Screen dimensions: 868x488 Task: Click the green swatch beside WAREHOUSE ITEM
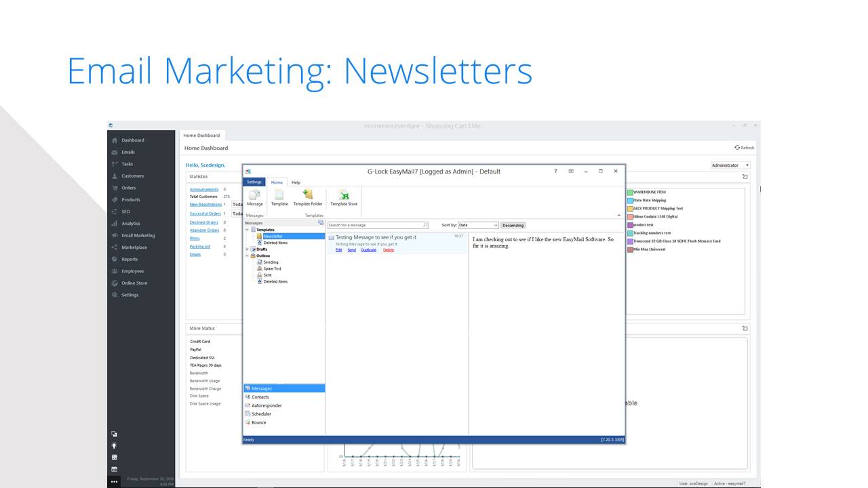coord(630,192)
